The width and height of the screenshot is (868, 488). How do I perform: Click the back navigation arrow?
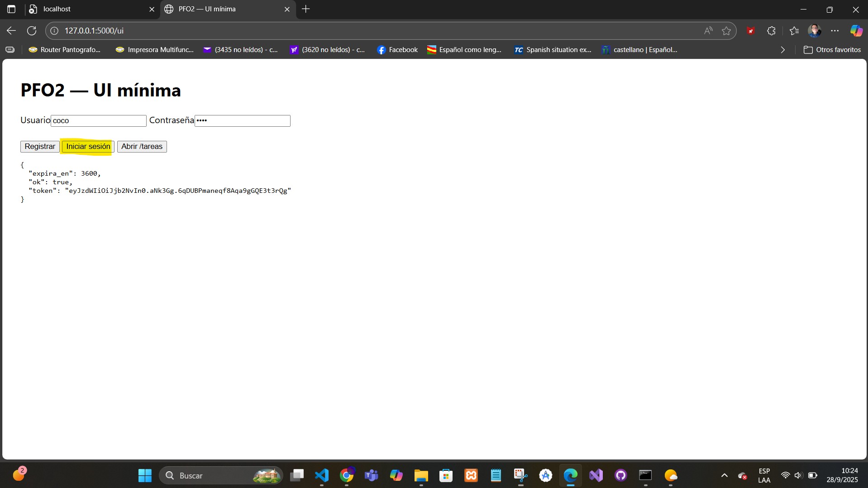point(11,31)
